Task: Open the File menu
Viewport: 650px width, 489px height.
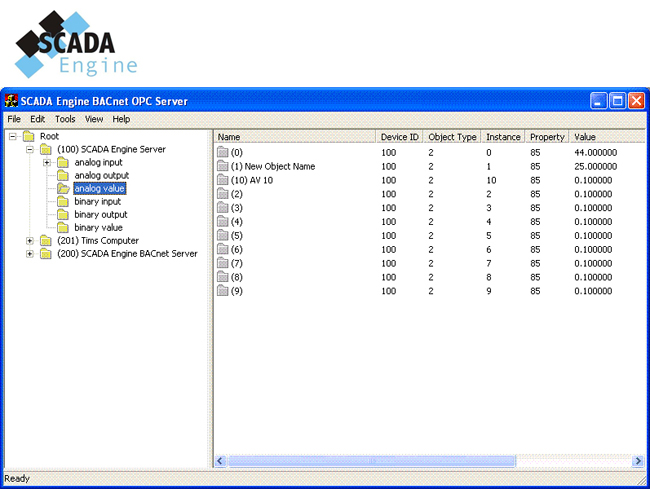Action: [14, 119]
